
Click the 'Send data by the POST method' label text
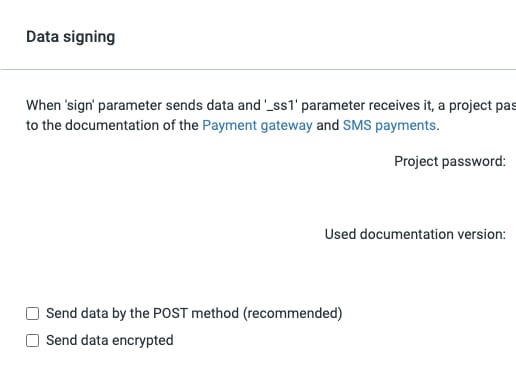(143, 314)
